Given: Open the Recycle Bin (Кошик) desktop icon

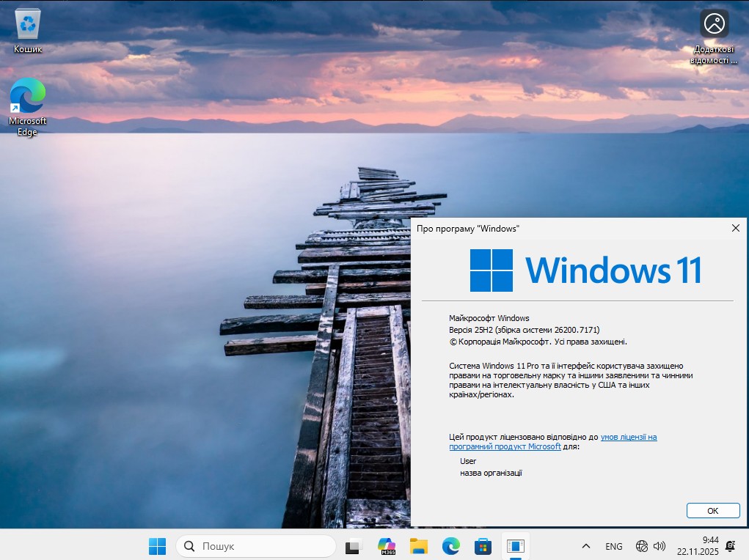Looking at the screenshot, I should pyautogui.click(x=28, y=31).
